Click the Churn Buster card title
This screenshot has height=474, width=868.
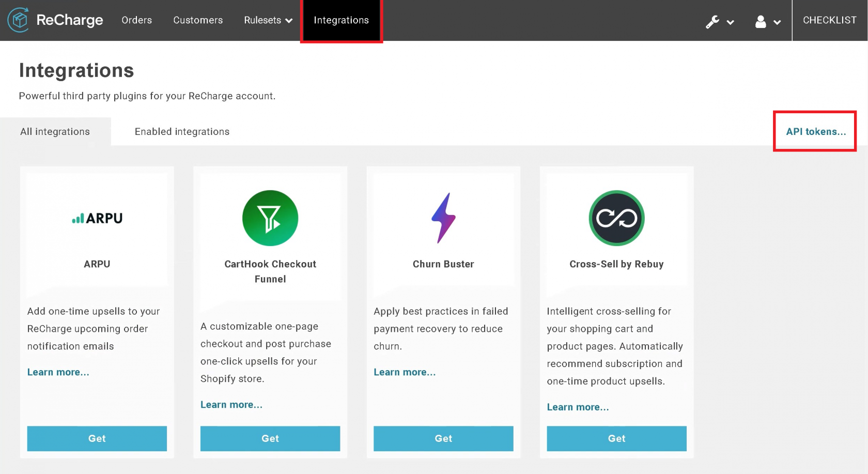tap(443, 264)
